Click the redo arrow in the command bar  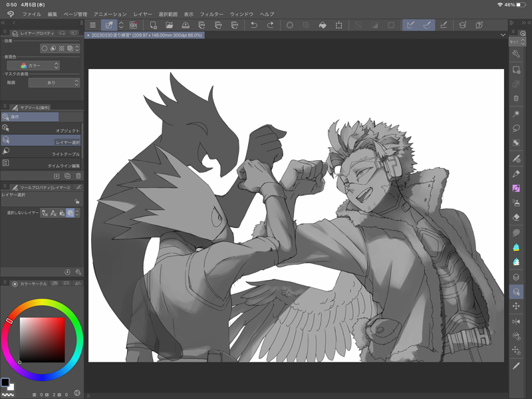[270, 25]
